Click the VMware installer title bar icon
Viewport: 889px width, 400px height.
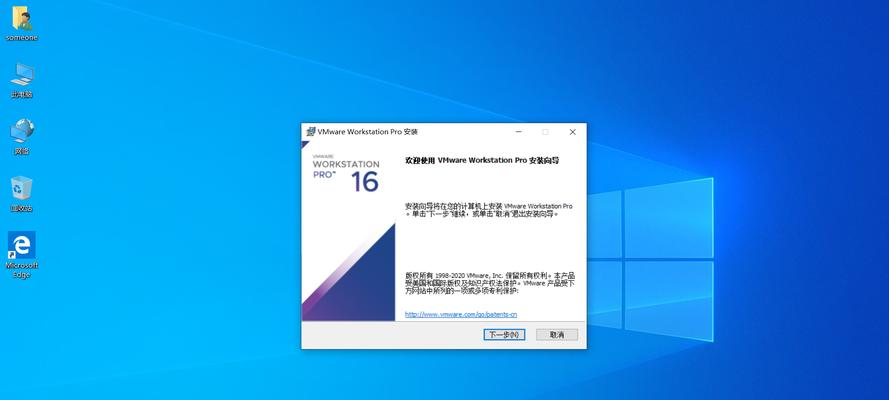click(310, 131)
